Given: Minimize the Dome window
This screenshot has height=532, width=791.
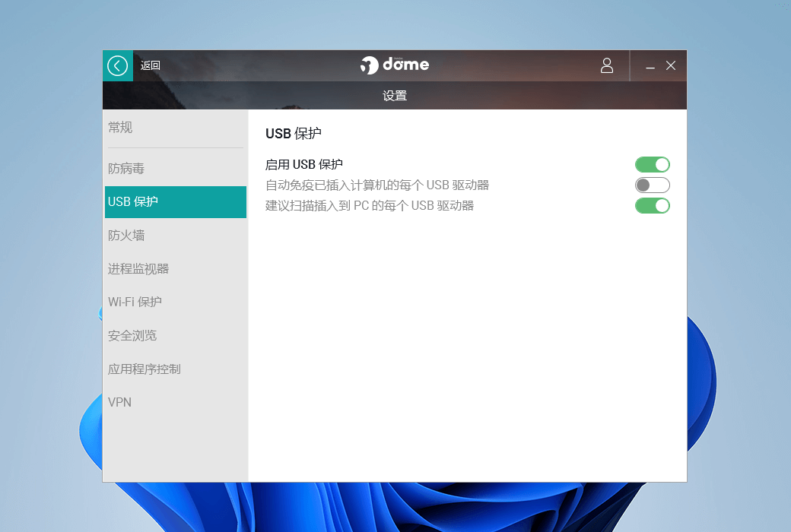Looking at the screenshot, I should [x=650, y=66].
